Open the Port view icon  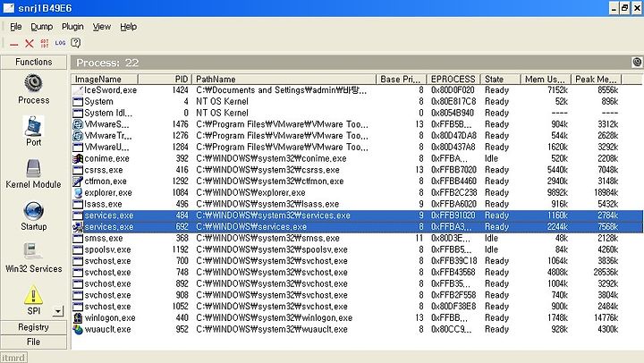pos(33,126)
